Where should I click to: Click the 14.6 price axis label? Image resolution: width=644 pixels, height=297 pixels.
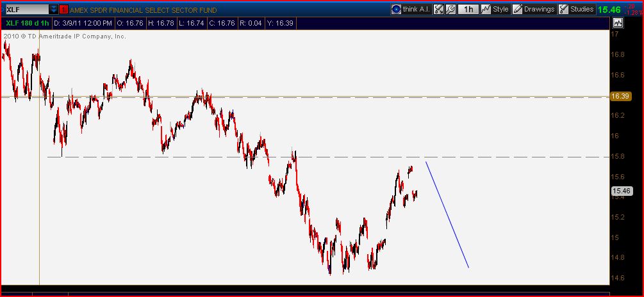click(x=617, y=278)
